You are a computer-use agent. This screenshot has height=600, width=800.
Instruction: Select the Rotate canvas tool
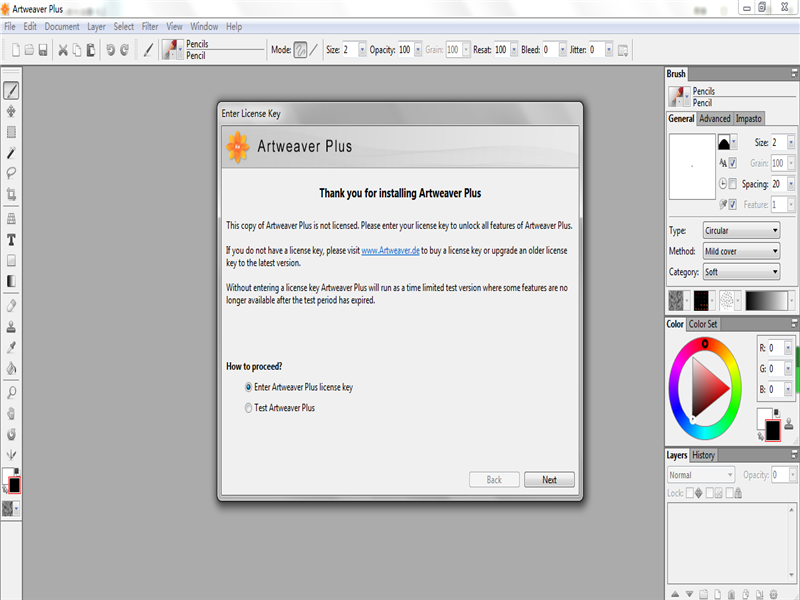[11, 434]
